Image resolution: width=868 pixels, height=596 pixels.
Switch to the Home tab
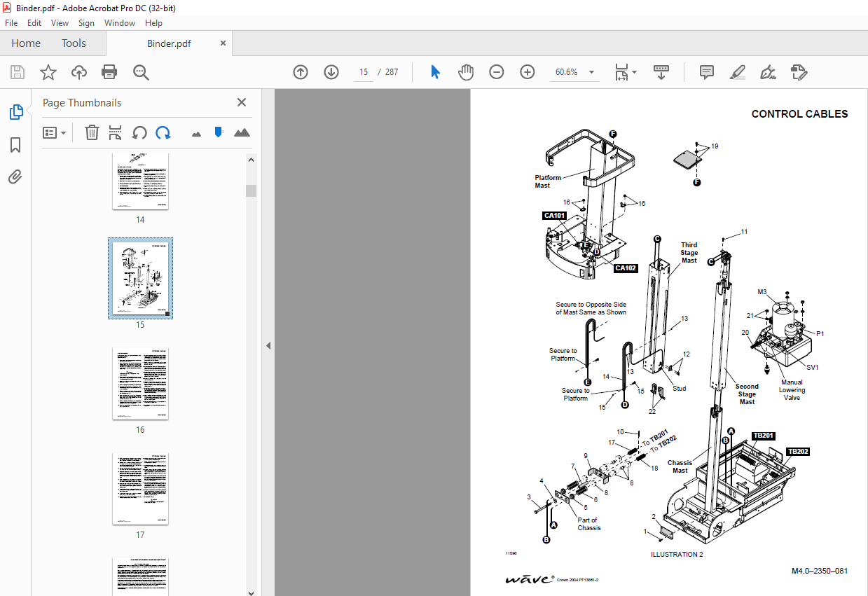click(26, 43)
